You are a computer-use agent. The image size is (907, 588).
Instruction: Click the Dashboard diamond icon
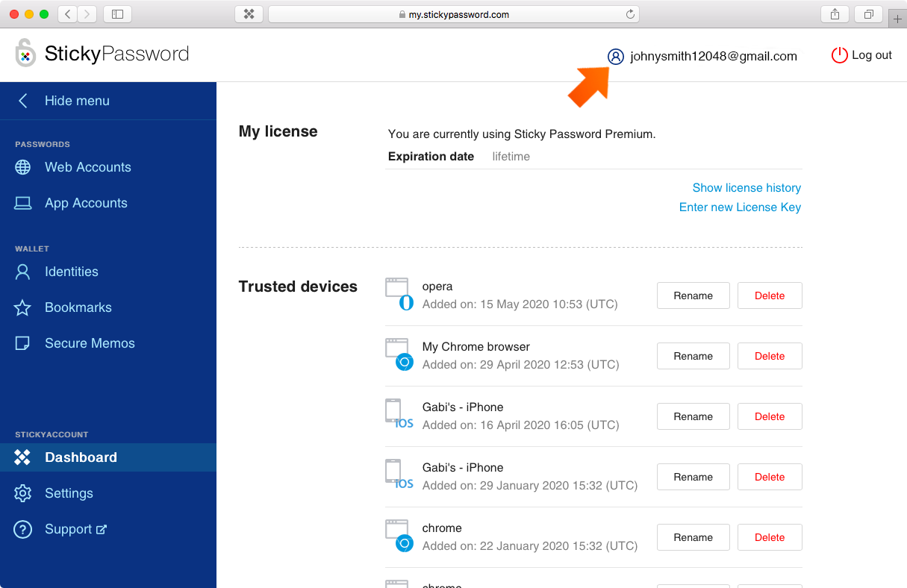click(x=23, y=457)
